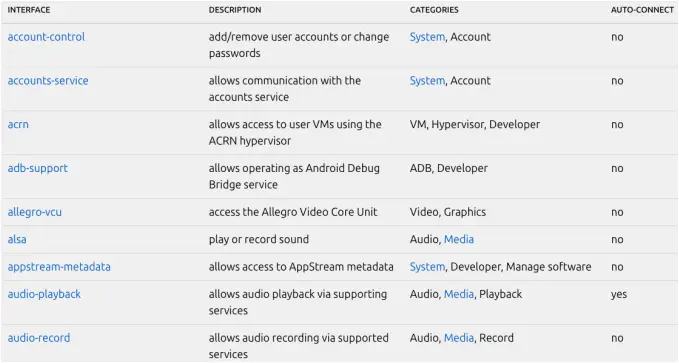Select description 'access the Allegro Video Core Unit'
Viewport: 679px width, 363px height.
(x=293, y=212)
